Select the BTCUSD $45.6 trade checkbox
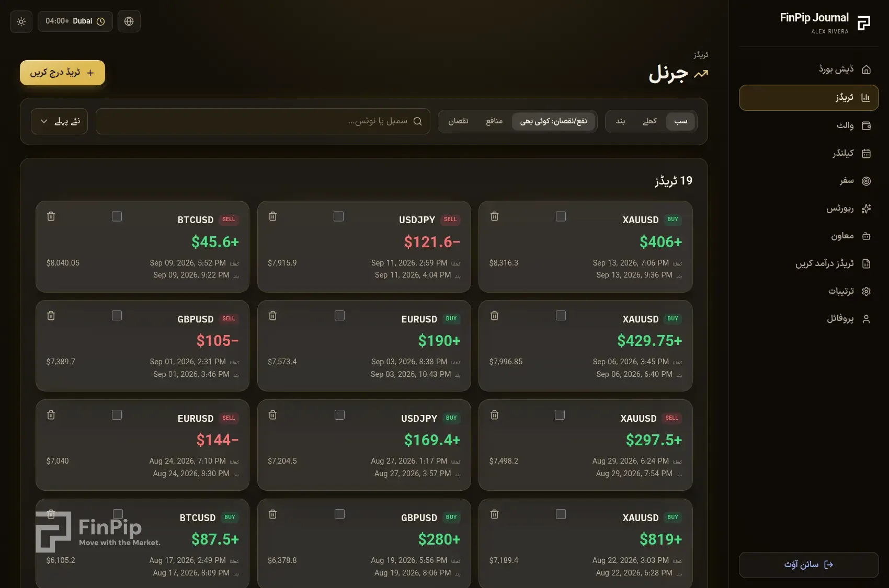 [117, 216]
